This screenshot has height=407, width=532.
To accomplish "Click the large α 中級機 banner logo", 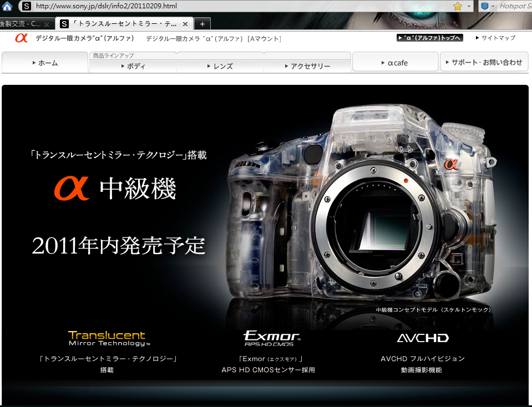I will tap(115, 188).
